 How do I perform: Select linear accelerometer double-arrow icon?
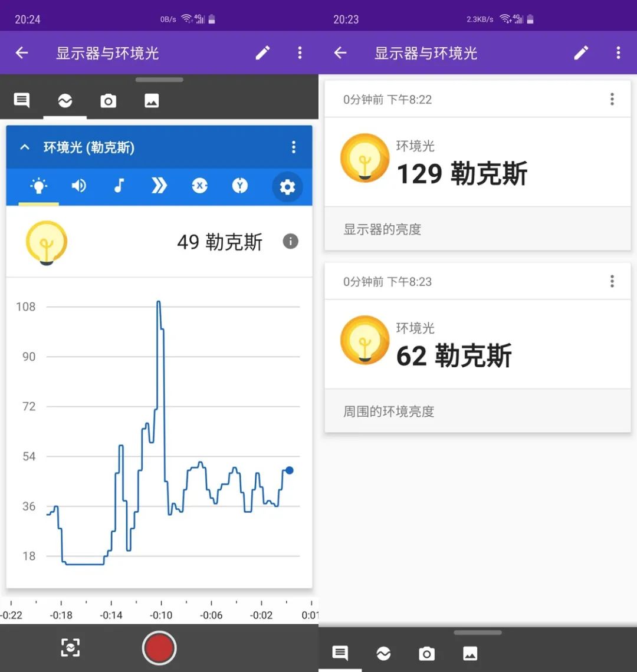[x=159, y=186]
